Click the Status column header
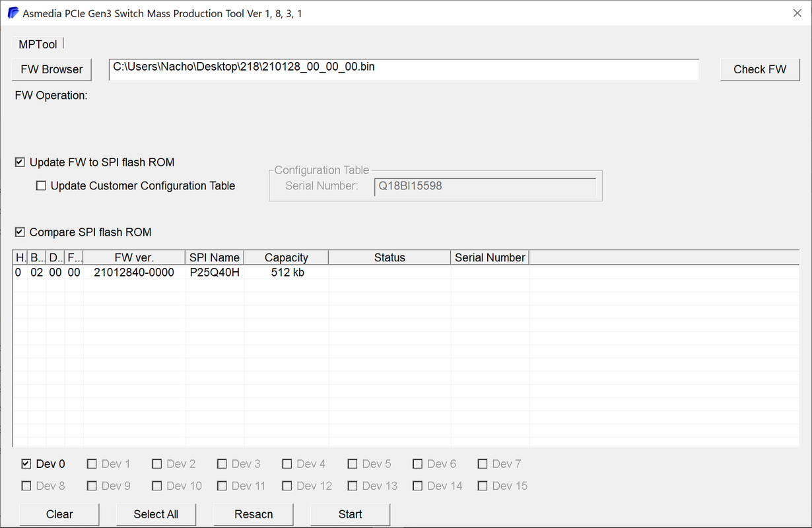This screenshot has height=528, width=812. [389, 257]
